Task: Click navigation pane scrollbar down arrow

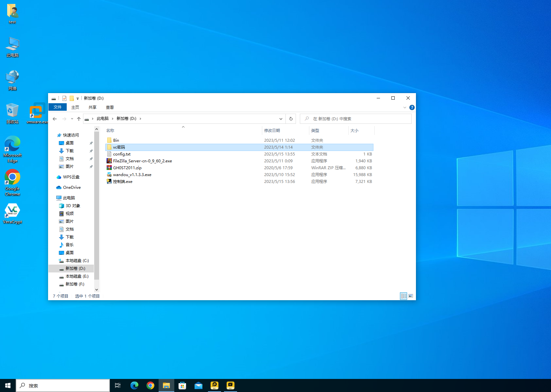Action: pos(96,289)
